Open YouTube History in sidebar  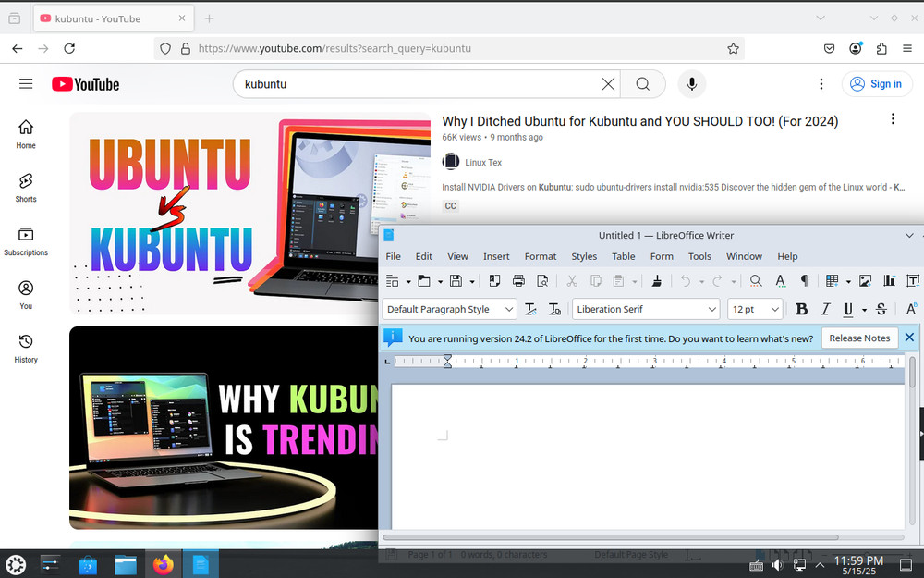coord(26,349)
